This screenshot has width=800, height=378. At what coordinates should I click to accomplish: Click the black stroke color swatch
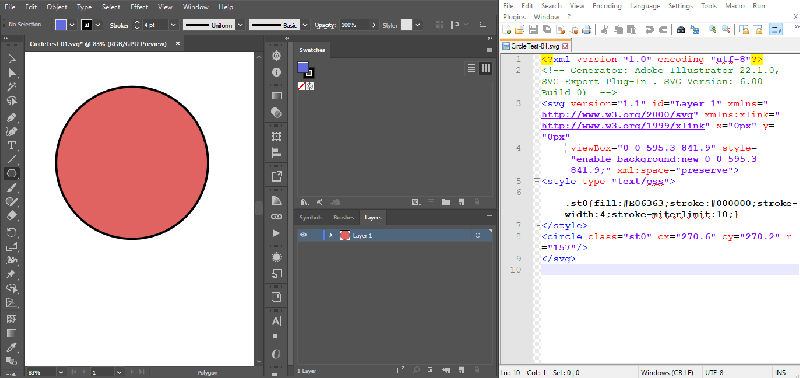[87, 24]
